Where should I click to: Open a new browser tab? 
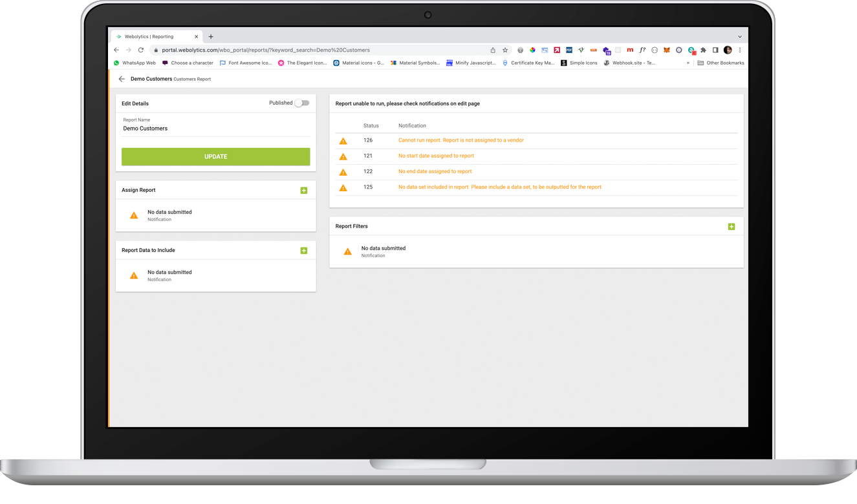[x=211, y=37]
